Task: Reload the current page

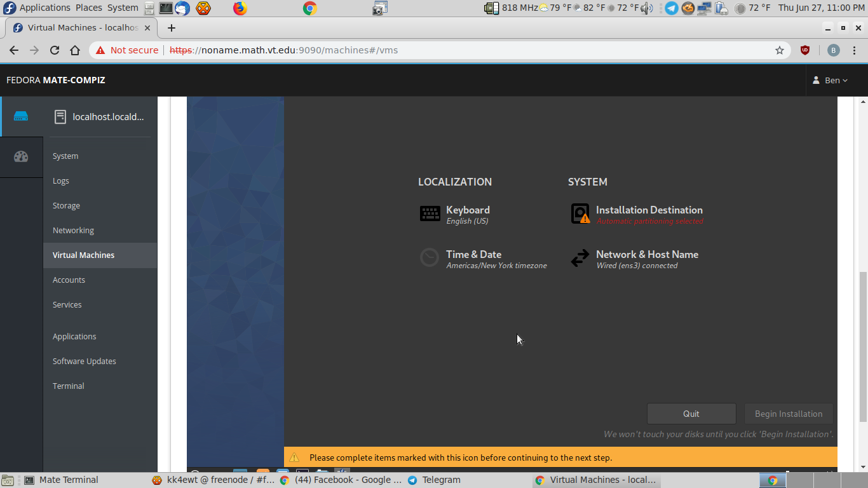Action: [x=55, y=50]
